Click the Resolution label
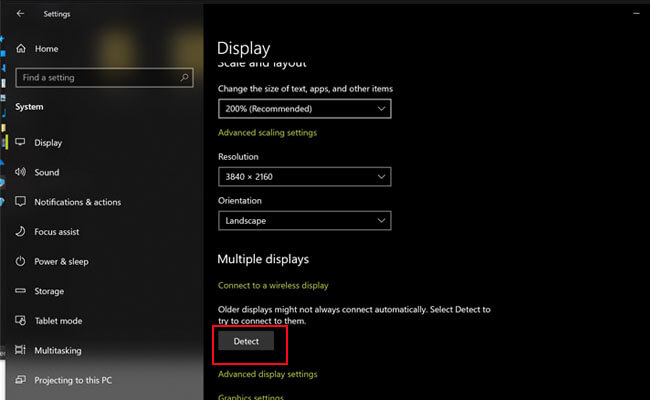Image resolution: width=650 pixels, height=400 pixels. (x=238, y=157)
